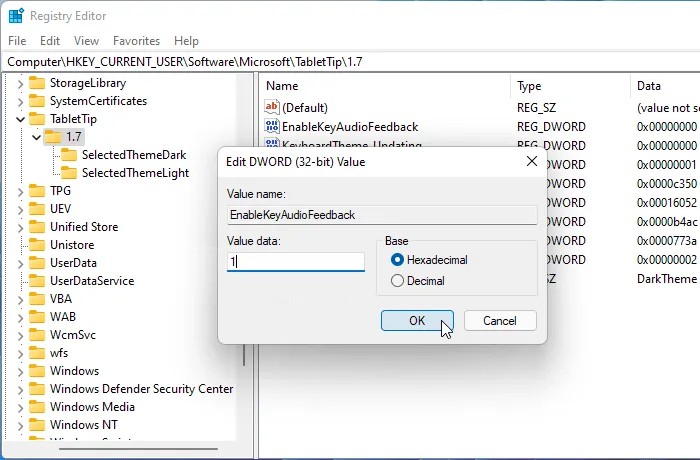This screenshot has height=460, width=700.
Task: Select the Windows NT tree label
Action: (83, 425)
